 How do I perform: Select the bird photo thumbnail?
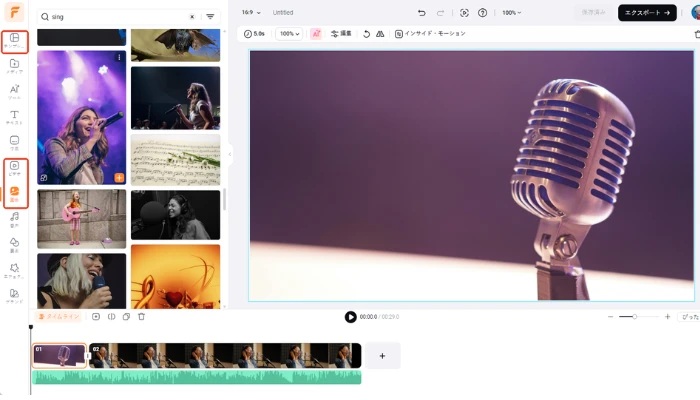click(x=175, y=45)
